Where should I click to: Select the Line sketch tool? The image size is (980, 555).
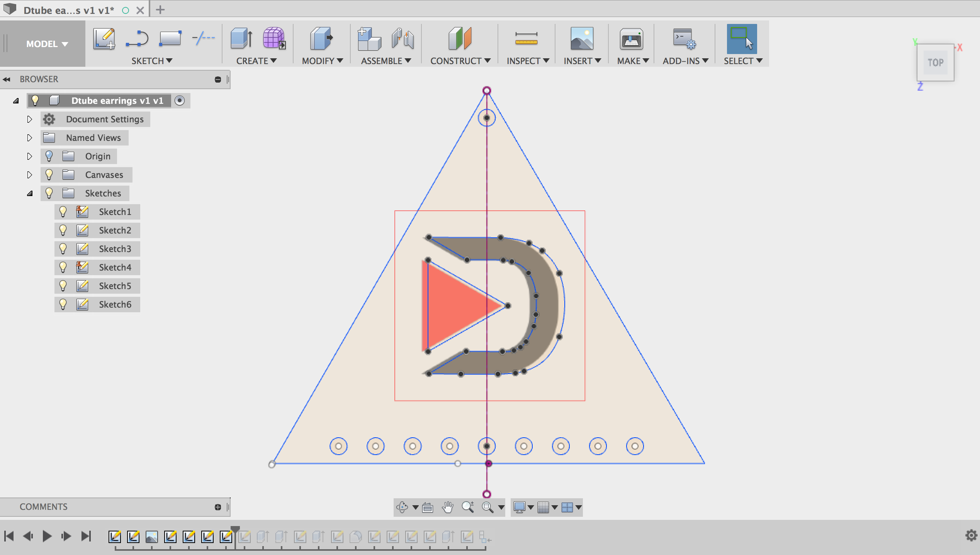point(137,39)
